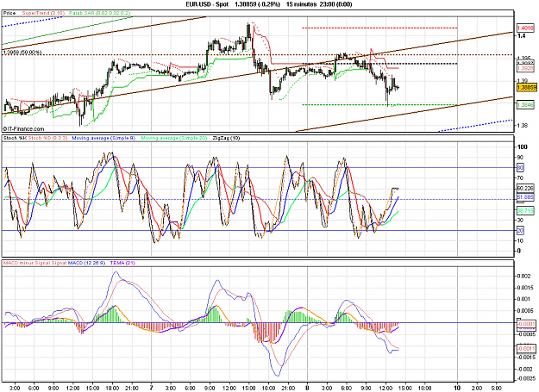
Task: Select the ZigZag (10) legend label
Action: point(226,138)
